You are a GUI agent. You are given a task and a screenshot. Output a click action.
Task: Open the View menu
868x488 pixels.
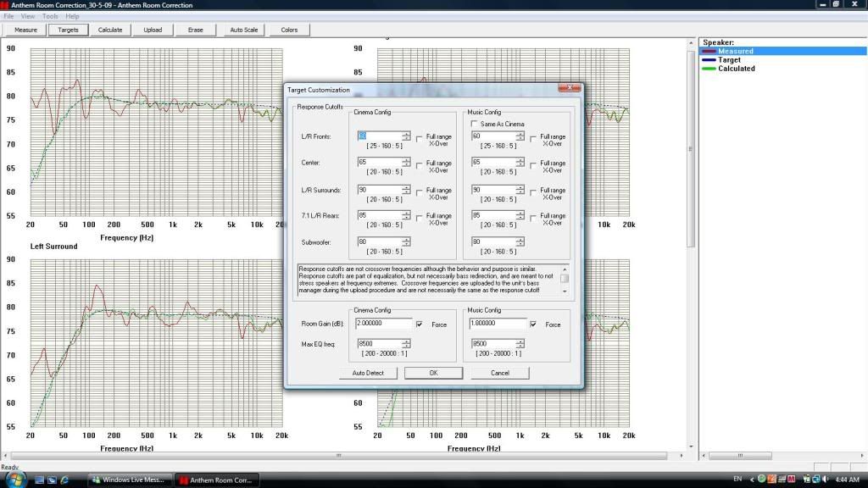pyautogui.click(x=28, y=16)
